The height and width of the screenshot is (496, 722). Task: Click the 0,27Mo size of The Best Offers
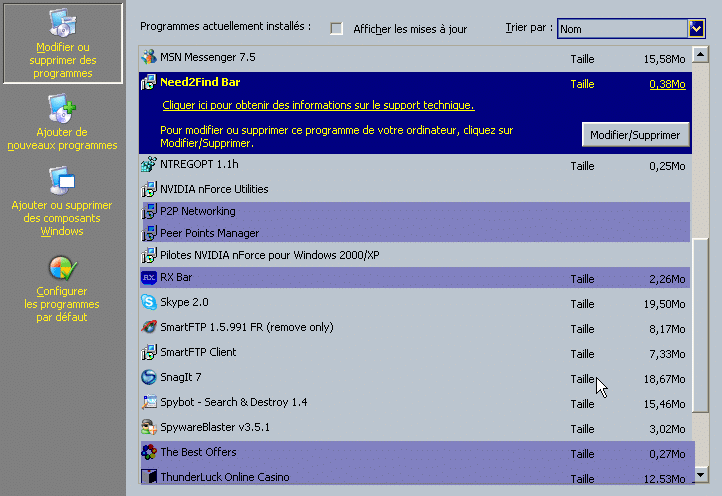coord(667,454)
